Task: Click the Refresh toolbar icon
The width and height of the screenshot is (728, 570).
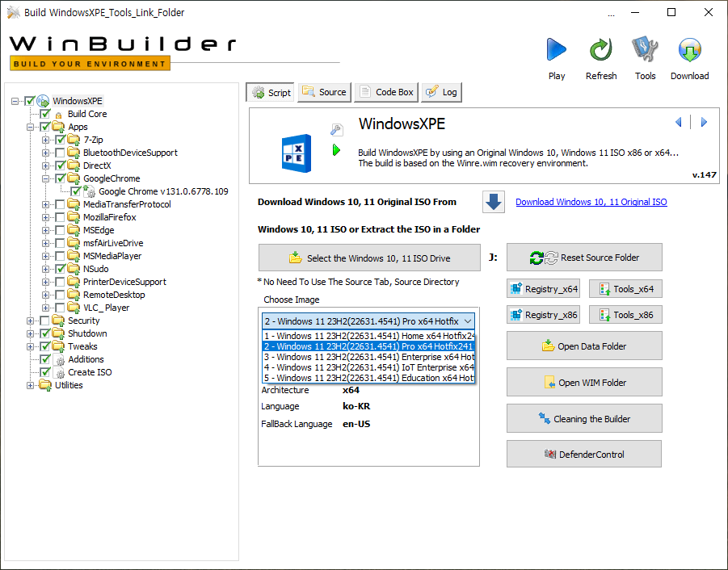Action: [601, 49]
